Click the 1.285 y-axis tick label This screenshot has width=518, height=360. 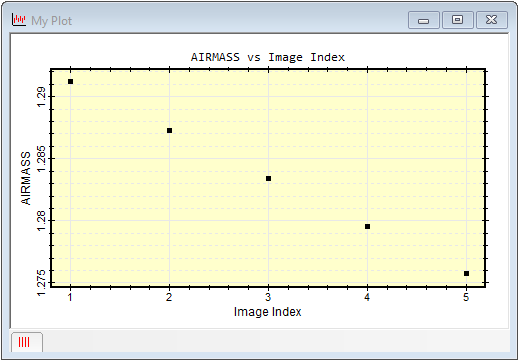point(41,159)
